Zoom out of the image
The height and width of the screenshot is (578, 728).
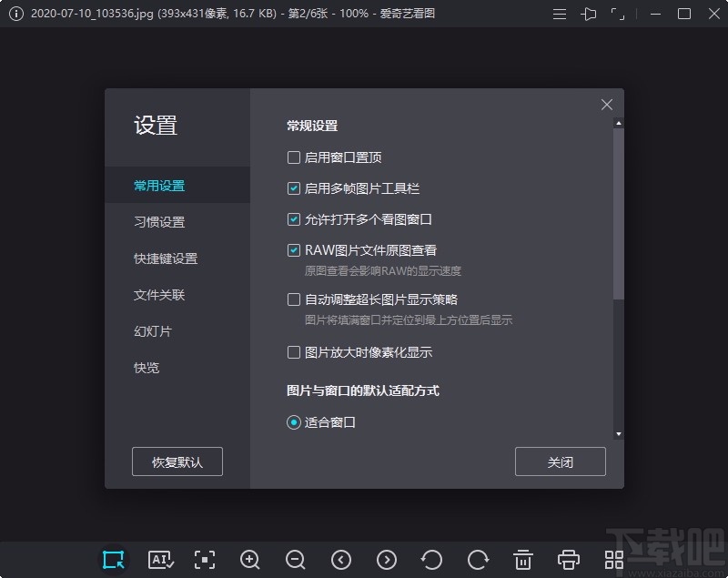296,560
